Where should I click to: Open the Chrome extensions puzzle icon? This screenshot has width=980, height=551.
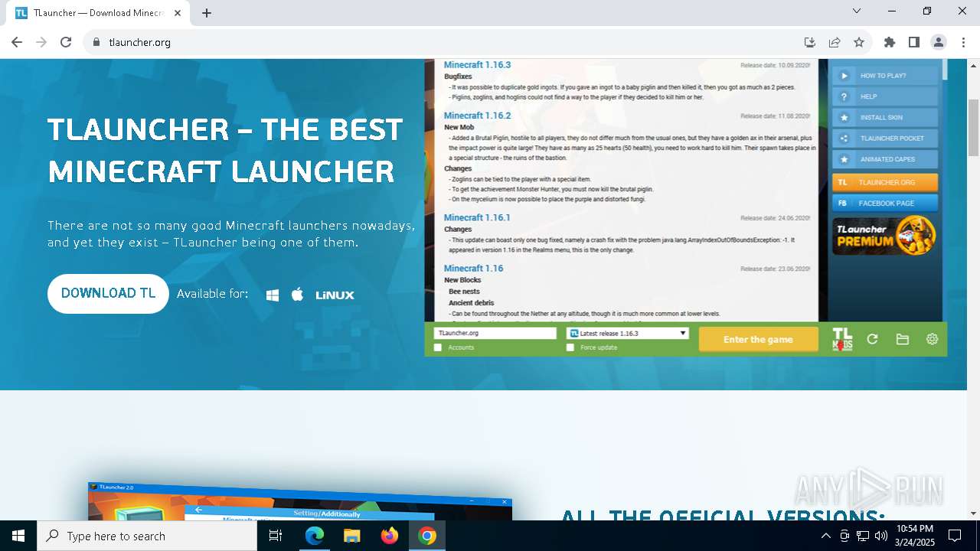click(x=890, y=42)
